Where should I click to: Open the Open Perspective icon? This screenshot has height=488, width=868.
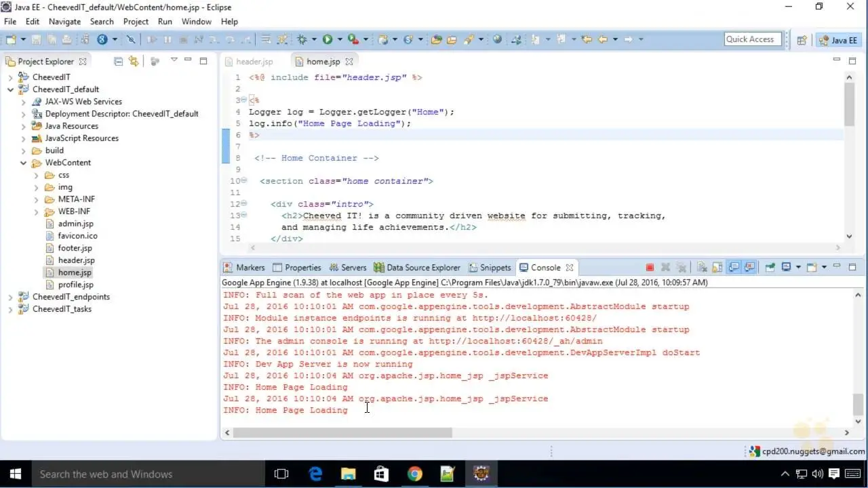802,40
